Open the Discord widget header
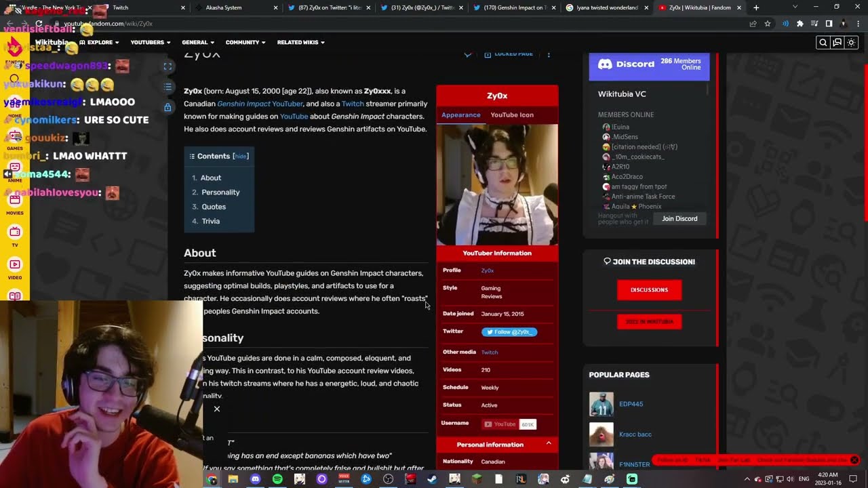The height and width of the screenshot is (488, 868). coord(649,64)
